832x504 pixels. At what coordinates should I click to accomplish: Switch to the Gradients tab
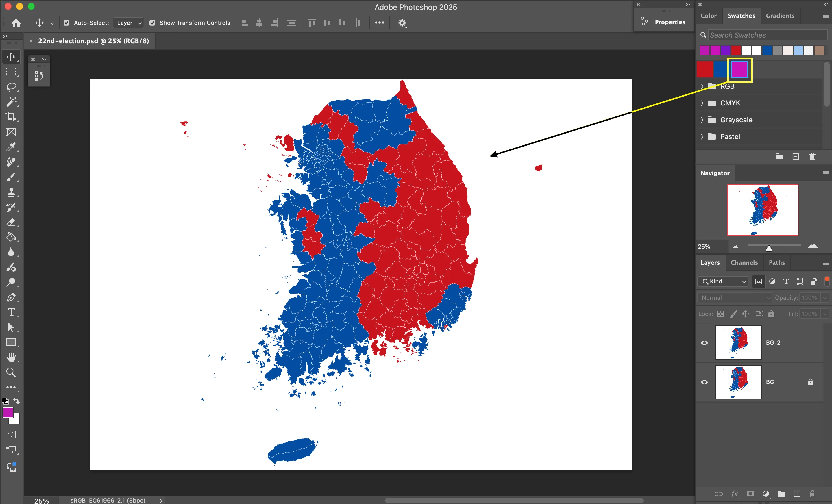click(780, 16)
